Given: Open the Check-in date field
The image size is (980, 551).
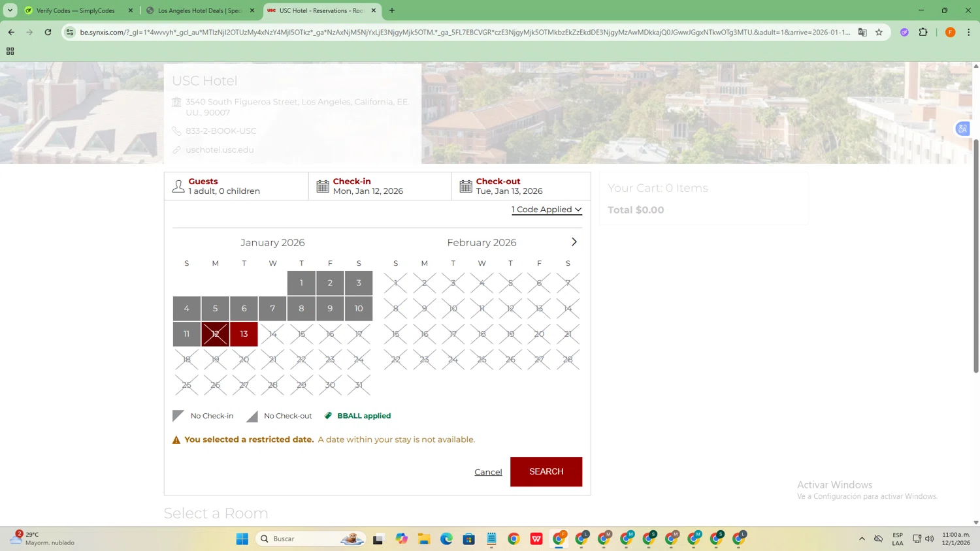Looking at the screenshot, I should click(x=380, y=186).
